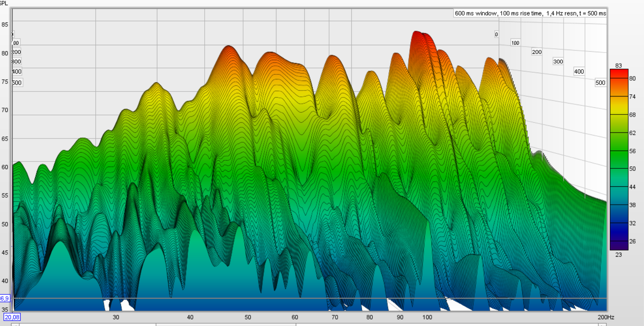The width and height of the screenshot is (644, 326).
Task: Click the '55' label on the SPL axis
Action: click(x=5, y=195)
